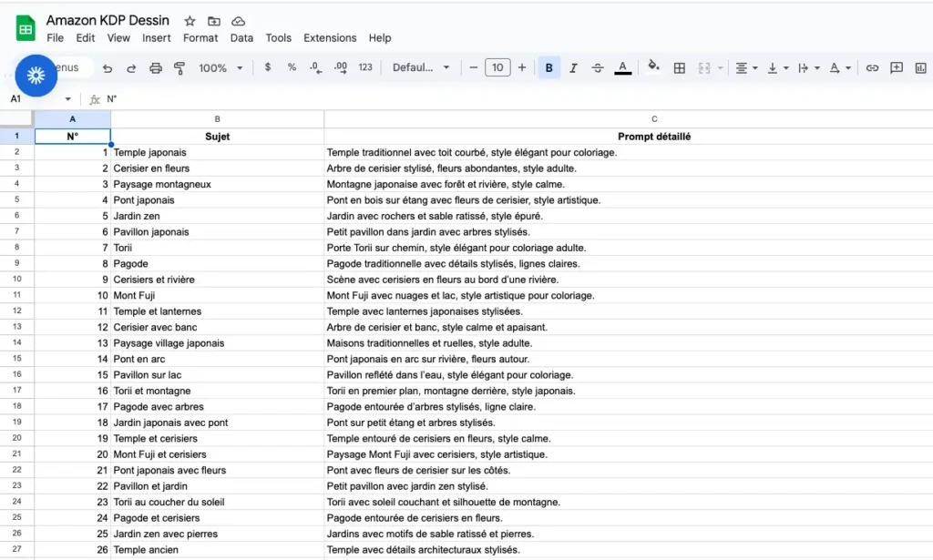Image resolution: width=933 pixels, height=560 pixels.
Task: Toggle strikethrough formatting
Action: tap(598, 68)
